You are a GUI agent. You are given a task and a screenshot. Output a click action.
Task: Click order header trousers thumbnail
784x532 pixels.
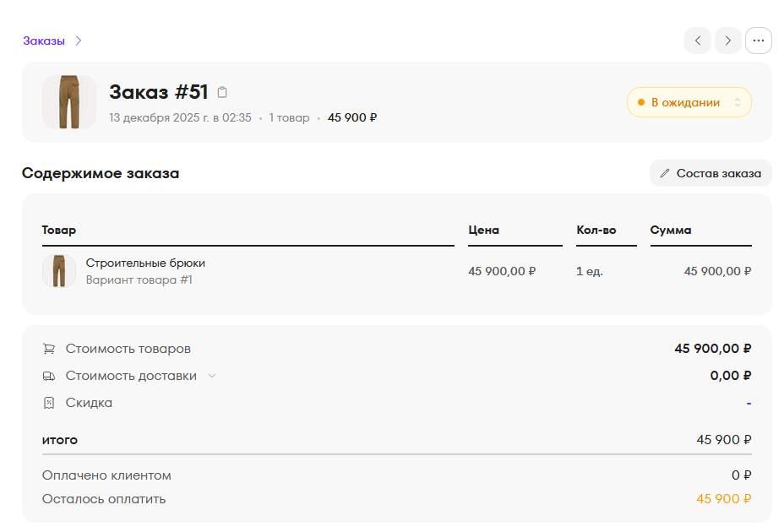[x=69, y=102]
